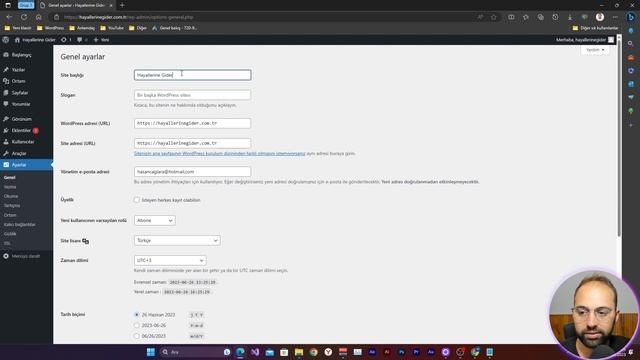Go to Kalıcı bağlantılar settings submenu
This screenshot has width=640, height=360.
20,224
